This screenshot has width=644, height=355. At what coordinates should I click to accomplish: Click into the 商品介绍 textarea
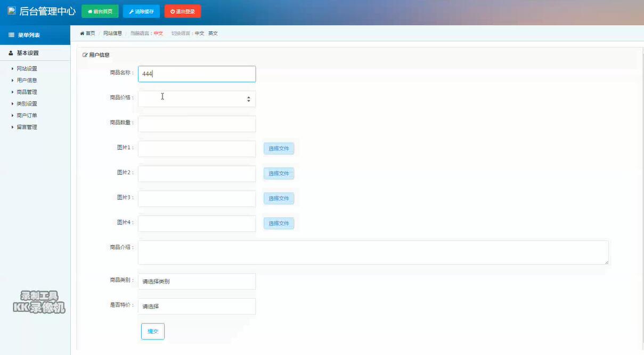[x=373, y=253]
